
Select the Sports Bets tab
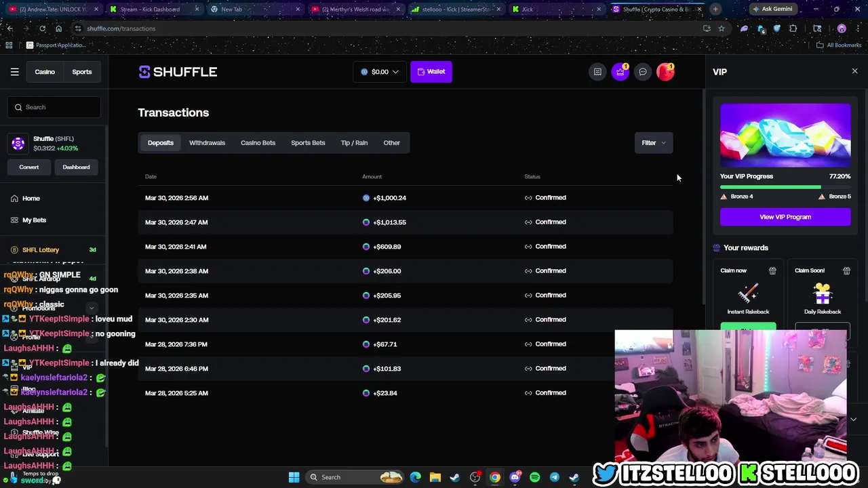[308, 142]
